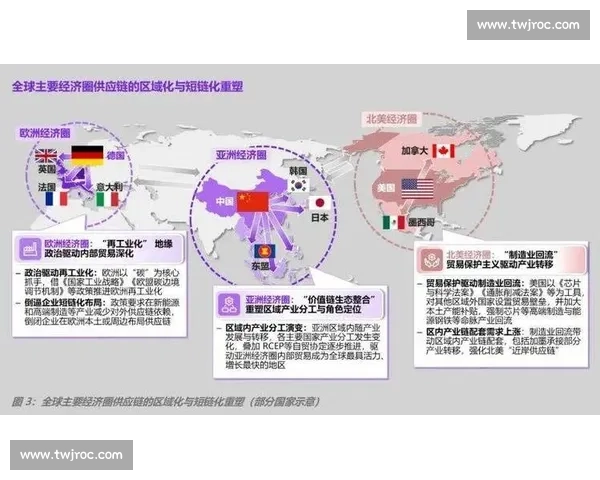Image resolution: width=600 pixels, height=480 pixels.
Task: Click the figure caption beginning 图 3
Action: [166, 402]
